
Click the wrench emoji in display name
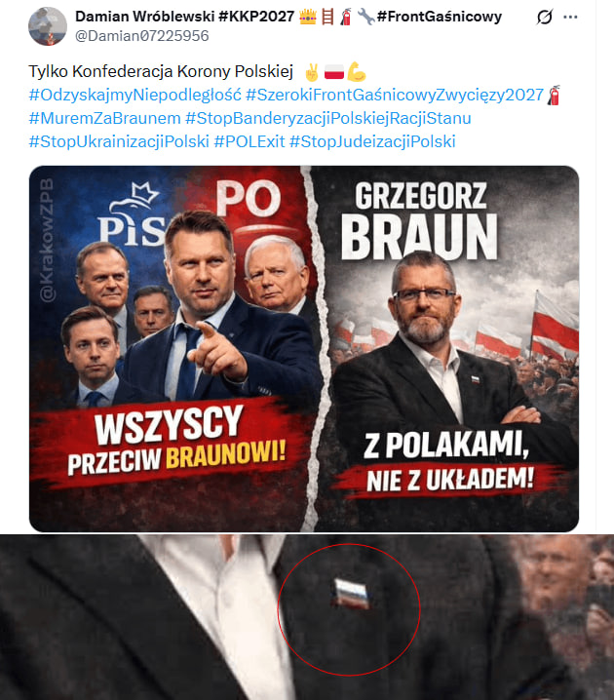[365, 17]
